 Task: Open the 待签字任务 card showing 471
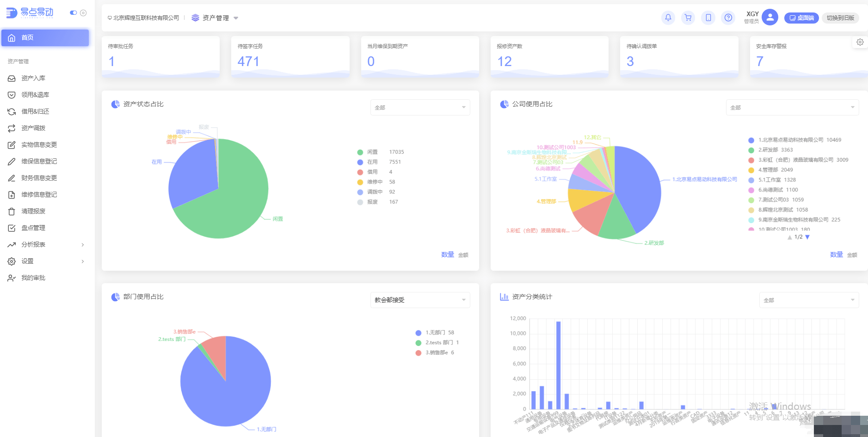[290, 57]
